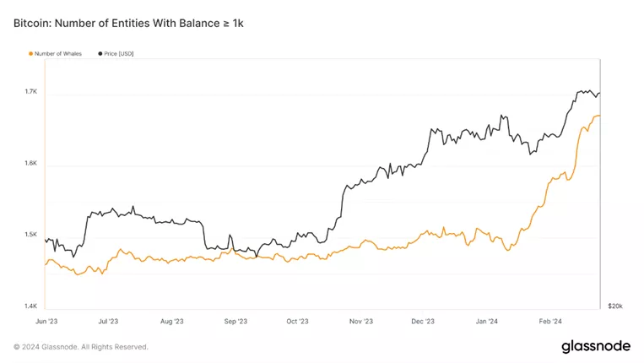Click the black Price [USD] legend dot
644x363 pixels.
[x=100, y=54]
